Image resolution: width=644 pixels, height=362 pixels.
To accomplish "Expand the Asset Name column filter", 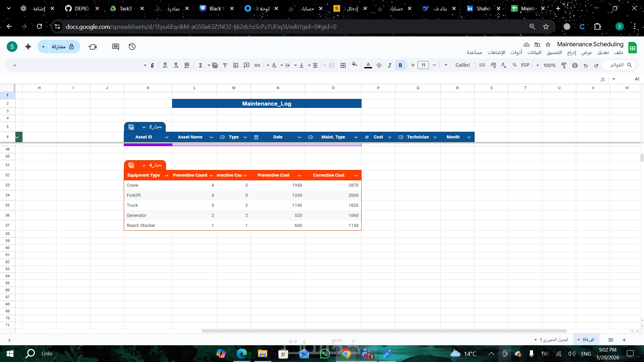I will pos(211,137).
